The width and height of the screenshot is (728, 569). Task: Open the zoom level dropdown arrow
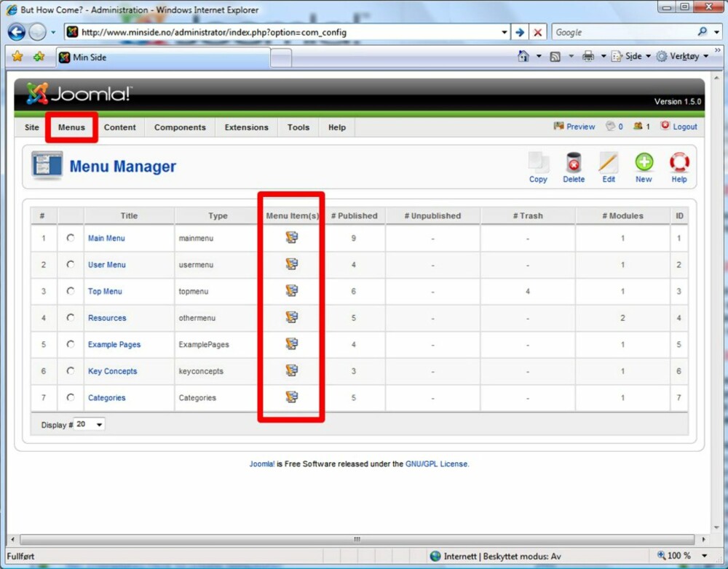pos(704,556)
